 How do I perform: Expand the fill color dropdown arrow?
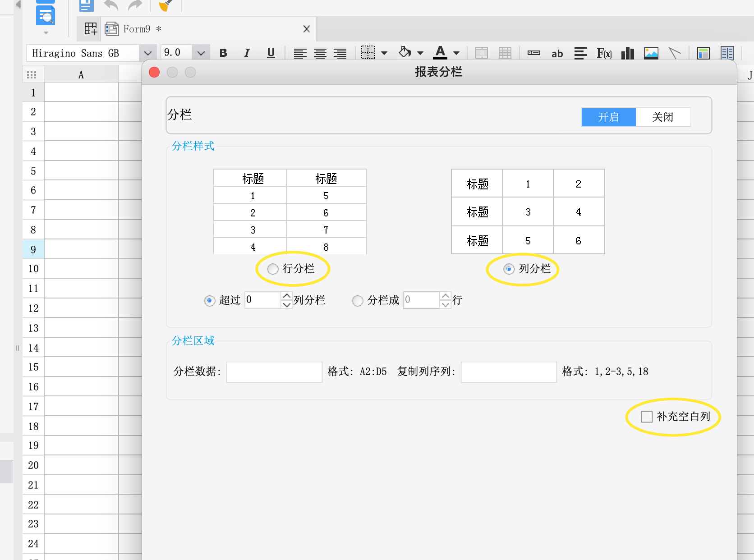pyautogui.click(x=420, y=53)
